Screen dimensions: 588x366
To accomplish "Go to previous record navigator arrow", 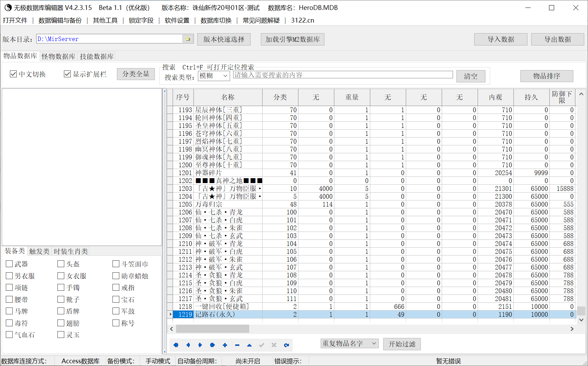I will [188, 345].
